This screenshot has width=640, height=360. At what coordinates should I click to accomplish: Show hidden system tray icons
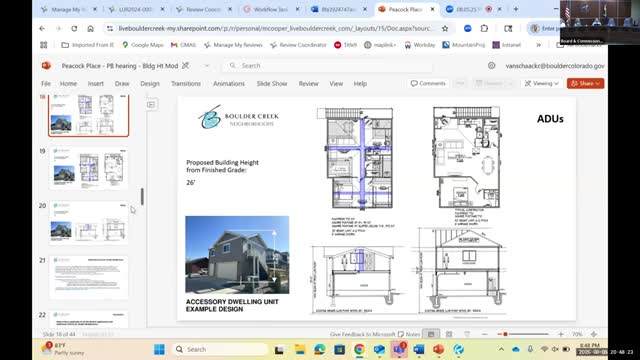[501, 349]
